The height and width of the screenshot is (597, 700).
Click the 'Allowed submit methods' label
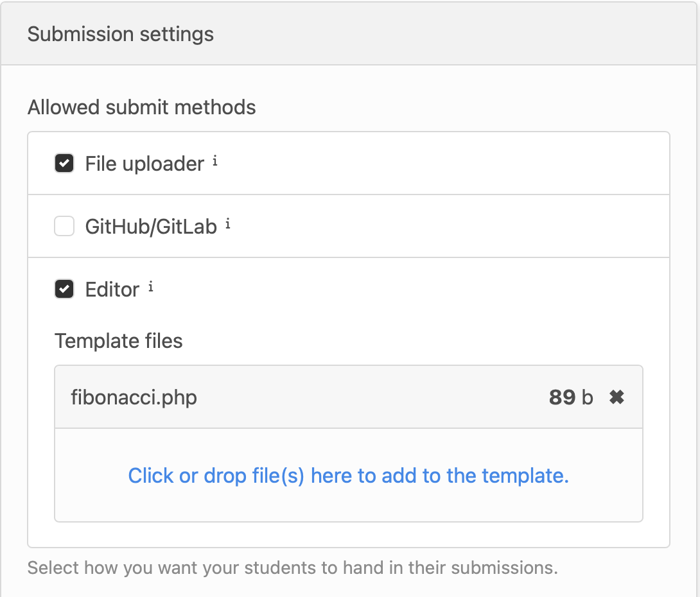click(x=142, y=107)
